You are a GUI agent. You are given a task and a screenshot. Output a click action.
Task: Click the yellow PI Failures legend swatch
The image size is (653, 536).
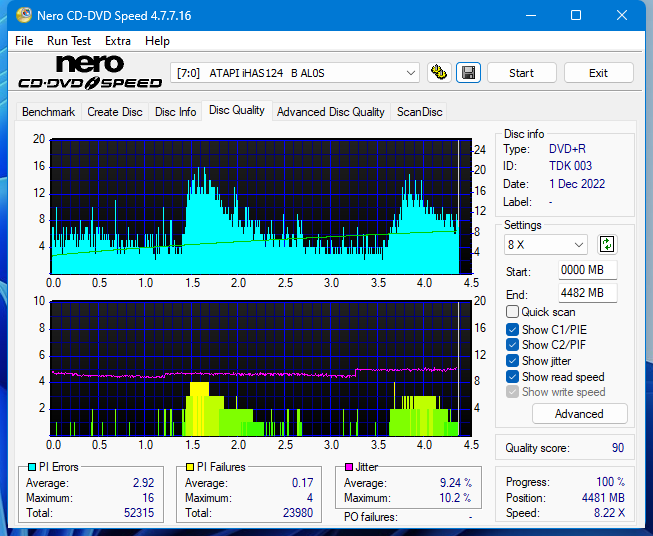coord(189,467)
